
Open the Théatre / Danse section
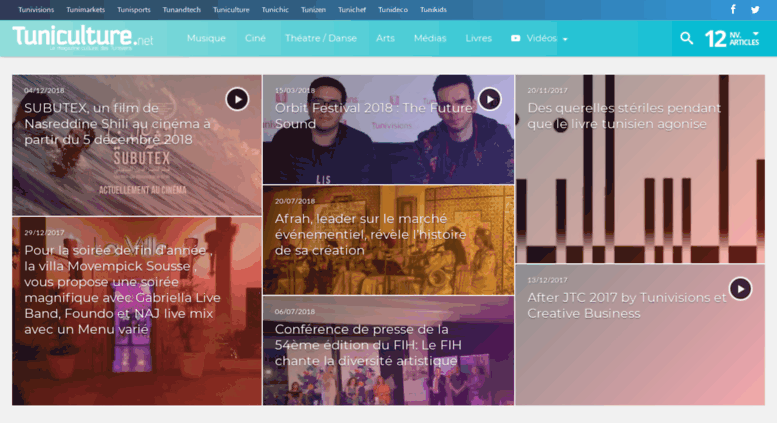point(321,38)
